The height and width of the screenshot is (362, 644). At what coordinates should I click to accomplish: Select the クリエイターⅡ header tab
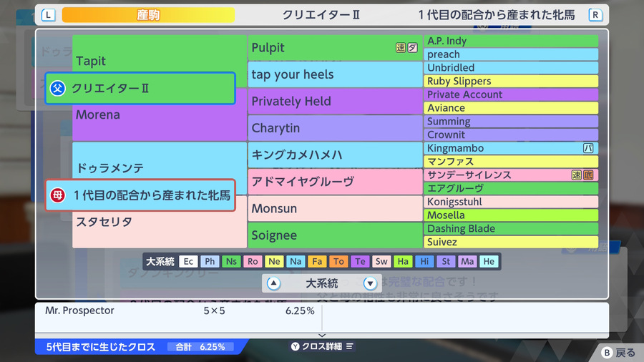tap(321, 15)
